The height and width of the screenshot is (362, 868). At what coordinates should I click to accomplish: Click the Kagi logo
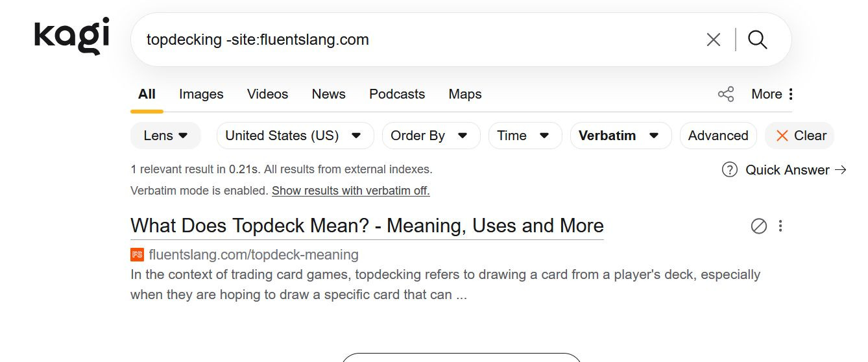[x=71, y=36]
